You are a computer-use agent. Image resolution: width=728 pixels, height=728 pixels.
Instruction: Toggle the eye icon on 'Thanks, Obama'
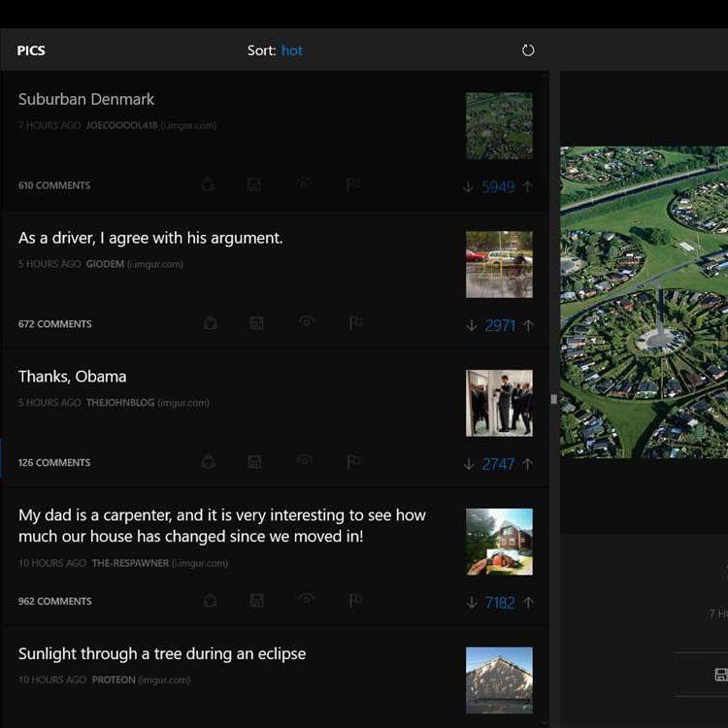pyautogui.click(x=305, y=461)
